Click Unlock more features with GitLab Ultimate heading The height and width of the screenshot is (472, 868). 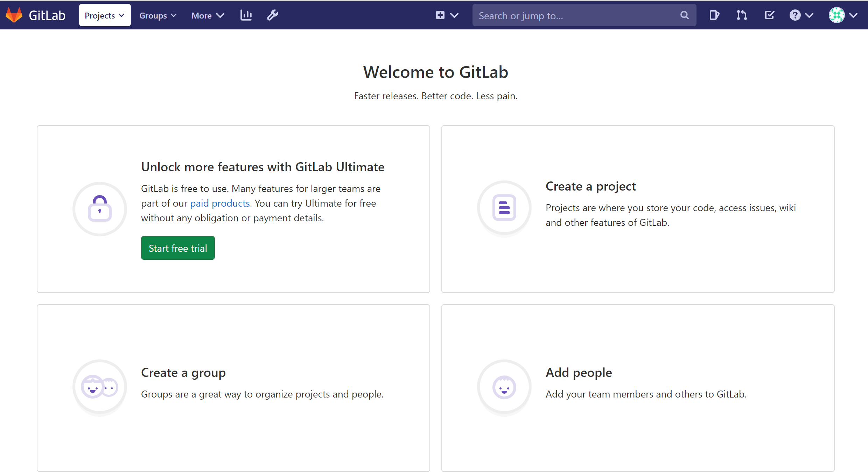262,167
